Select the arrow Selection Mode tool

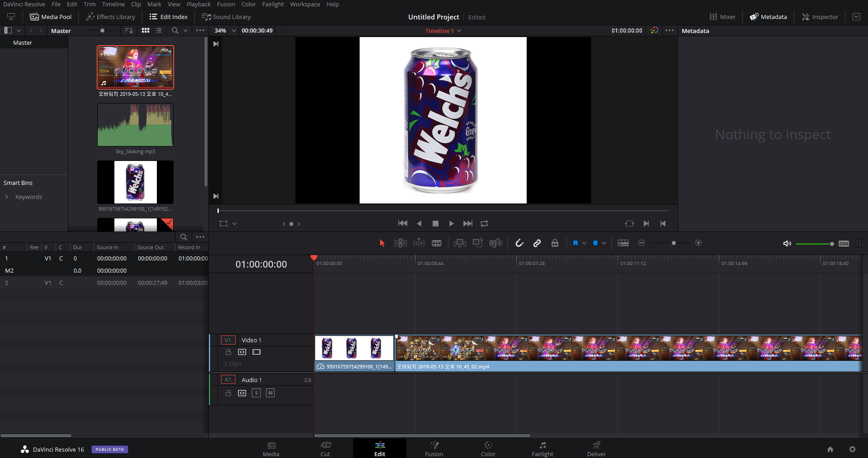pyautogui.click(x=382, y=243)
